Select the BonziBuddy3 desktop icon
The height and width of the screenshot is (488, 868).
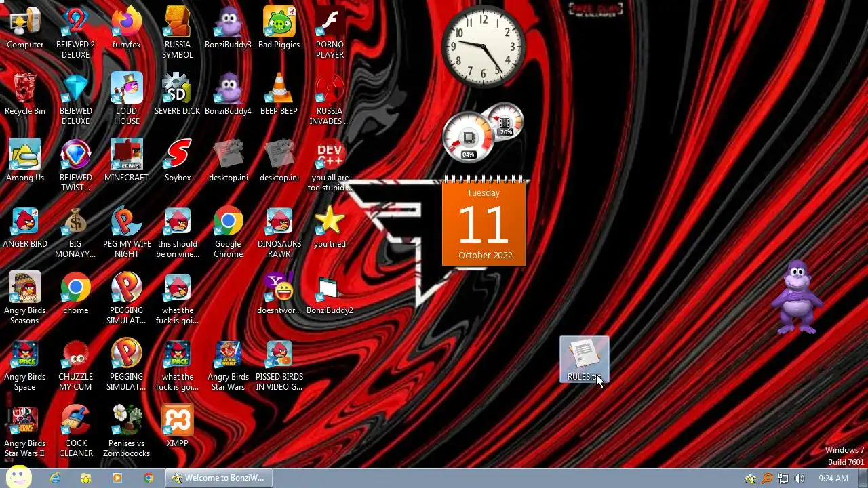click(229, 28)
